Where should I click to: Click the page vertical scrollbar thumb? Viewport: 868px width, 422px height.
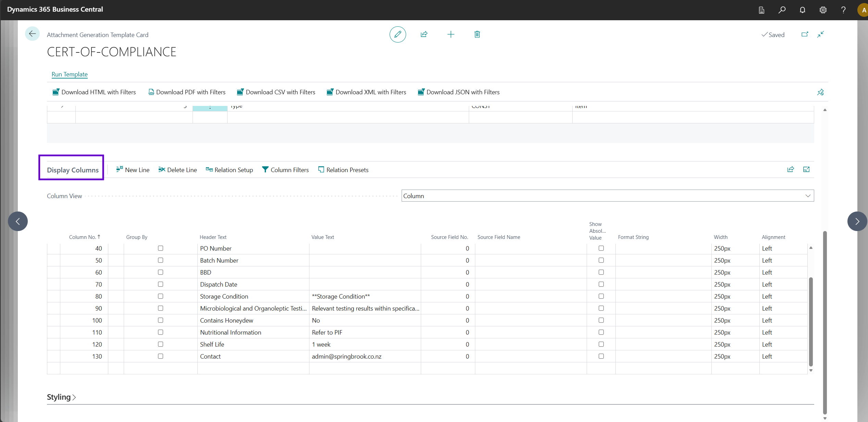point(825,322)
